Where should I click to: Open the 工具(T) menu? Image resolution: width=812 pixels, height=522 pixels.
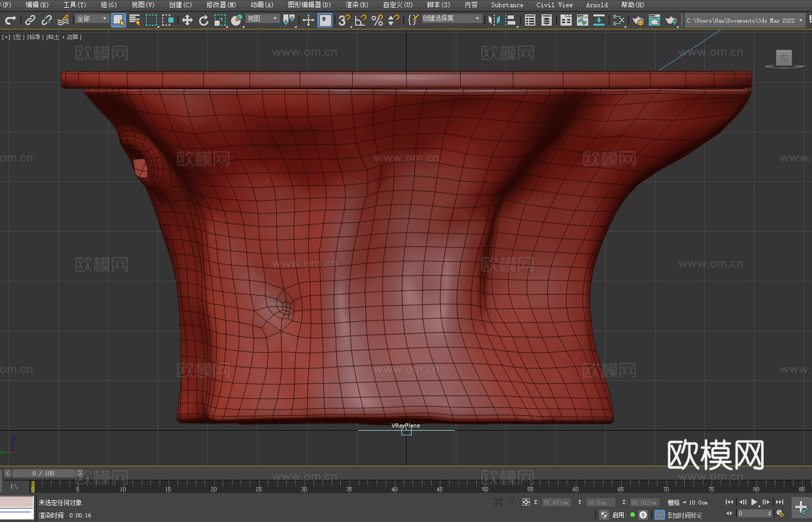pyautogui.click(x=75, y=5)
